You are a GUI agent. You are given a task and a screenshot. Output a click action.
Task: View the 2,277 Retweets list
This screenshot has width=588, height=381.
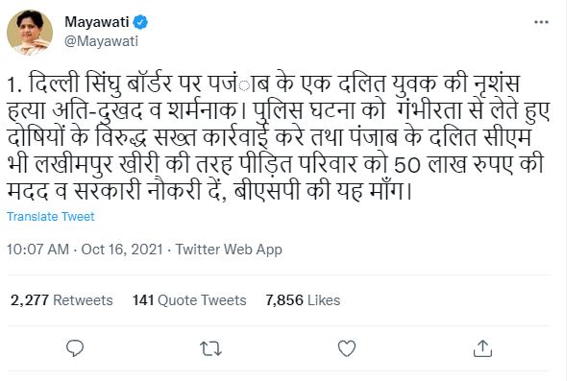pos(61,300)
